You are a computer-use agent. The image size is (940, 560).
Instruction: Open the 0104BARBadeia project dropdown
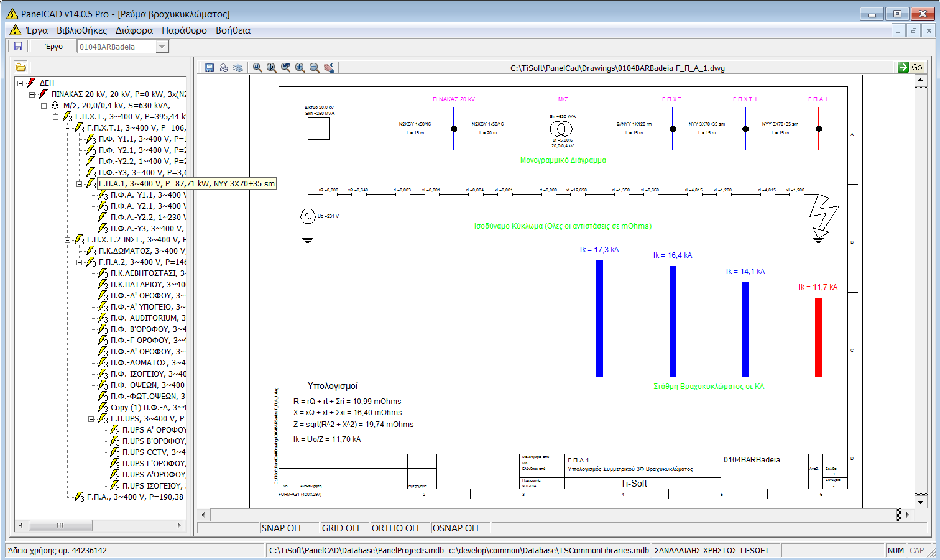[x=163, y=45]
